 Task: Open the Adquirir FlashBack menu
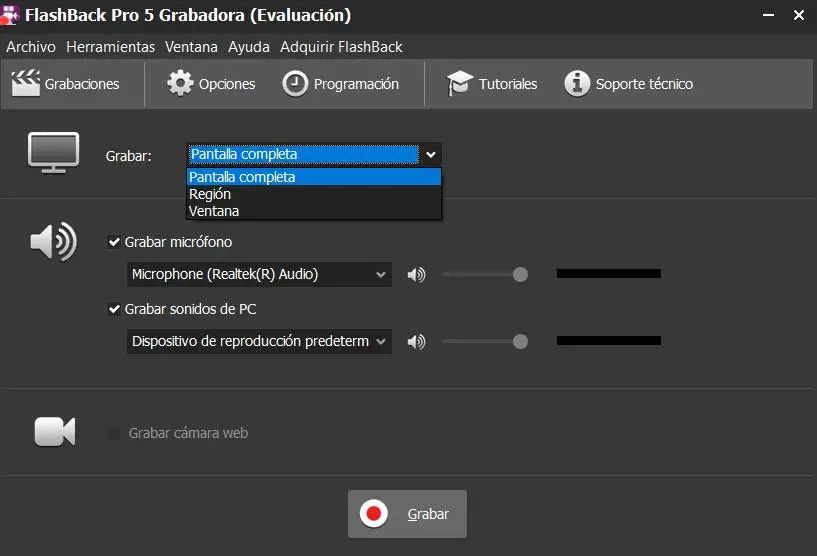tap(341, 47)
